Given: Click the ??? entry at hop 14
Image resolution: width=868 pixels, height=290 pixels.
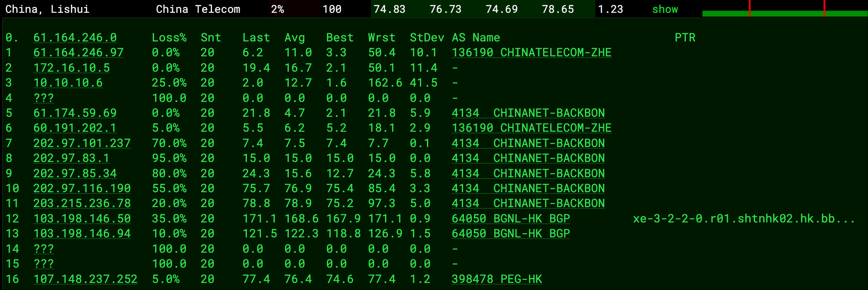Looking at the screenshot, I should [44, 249].
